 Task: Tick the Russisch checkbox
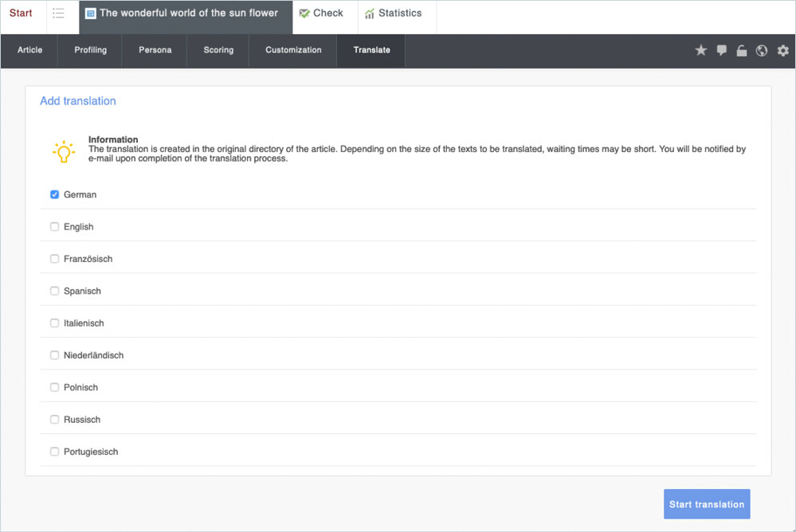tap(54, 419)
